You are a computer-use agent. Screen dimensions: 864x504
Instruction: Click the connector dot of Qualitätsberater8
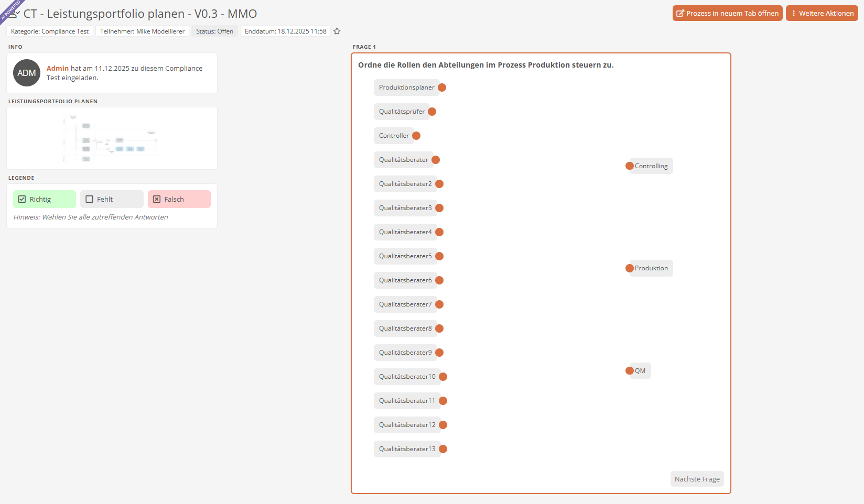pyautogui.click(x=439, y=328)
